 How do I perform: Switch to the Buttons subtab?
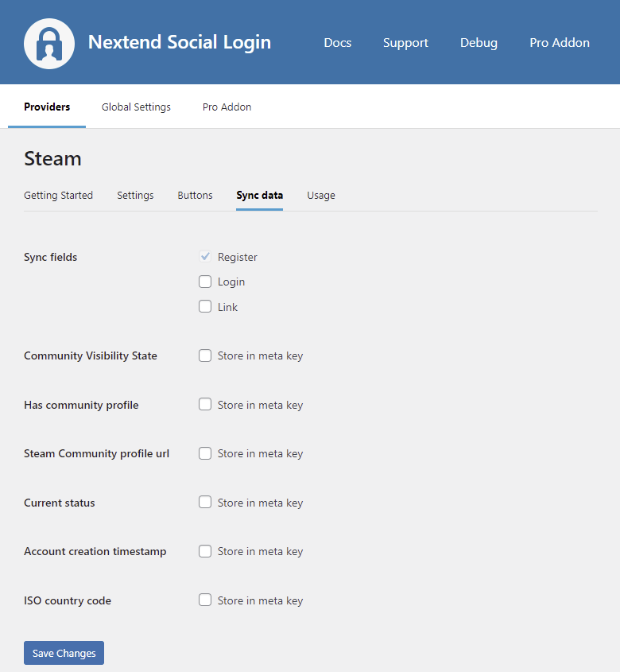[x=195, y=196]
